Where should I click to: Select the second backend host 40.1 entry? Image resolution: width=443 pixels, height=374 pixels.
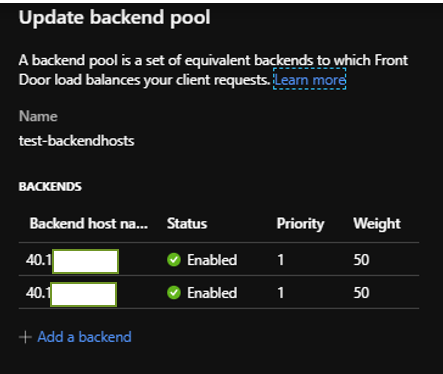(x=71, y=293)
